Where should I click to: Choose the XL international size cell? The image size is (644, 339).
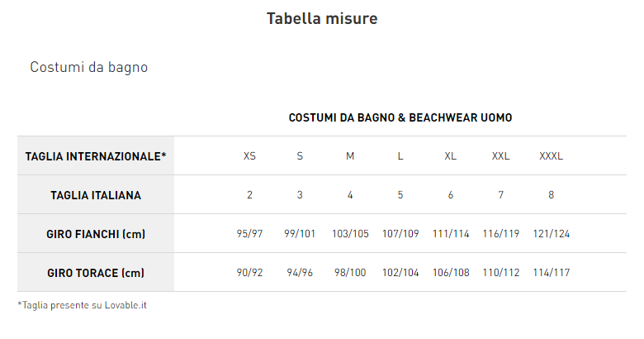click(450, 156)
